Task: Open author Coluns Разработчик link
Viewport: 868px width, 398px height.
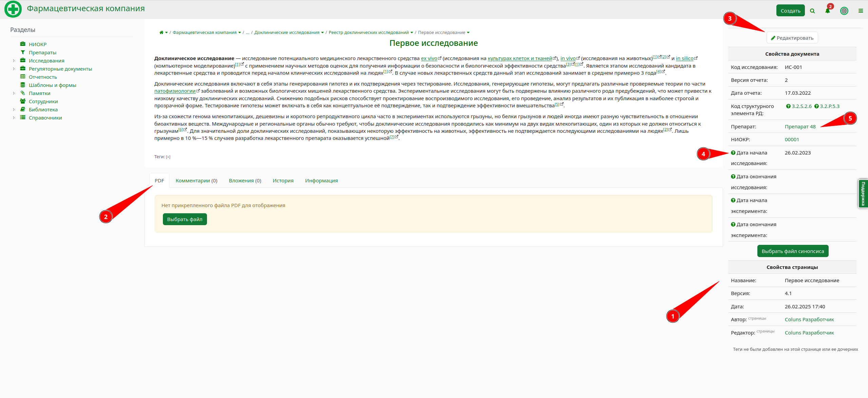Action: coord(809,320)
